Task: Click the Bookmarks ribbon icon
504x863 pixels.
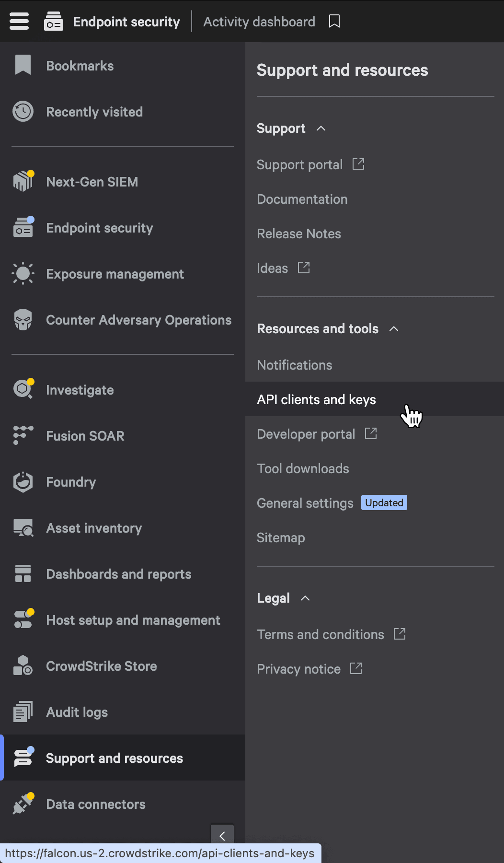Action: point(23,65)
